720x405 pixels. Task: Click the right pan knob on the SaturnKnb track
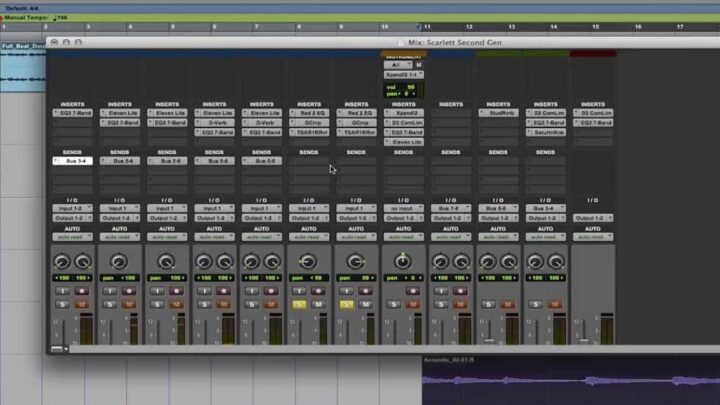coord(556,262)
